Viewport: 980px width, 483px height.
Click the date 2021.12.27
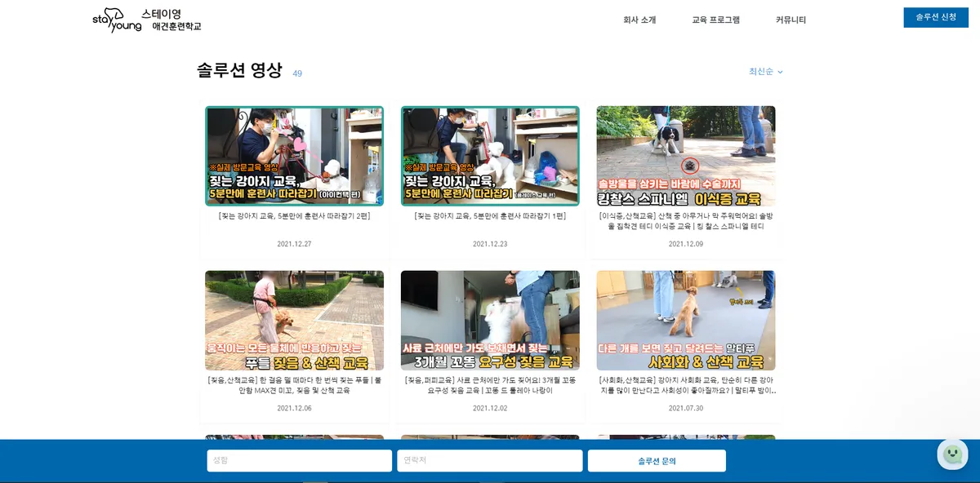294,244
